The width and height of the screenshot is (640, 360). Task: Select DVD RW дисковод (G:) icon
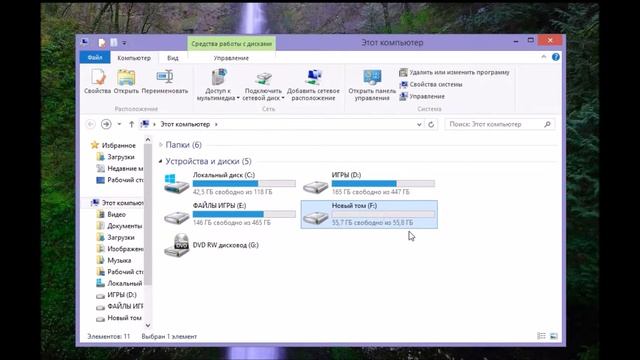(x=177, y=245)
